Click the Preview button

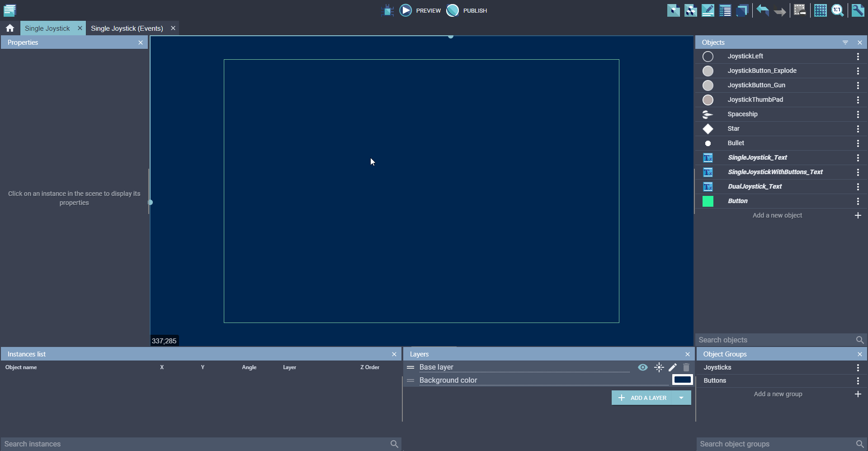pyautogui.click(x=420, y=10)
